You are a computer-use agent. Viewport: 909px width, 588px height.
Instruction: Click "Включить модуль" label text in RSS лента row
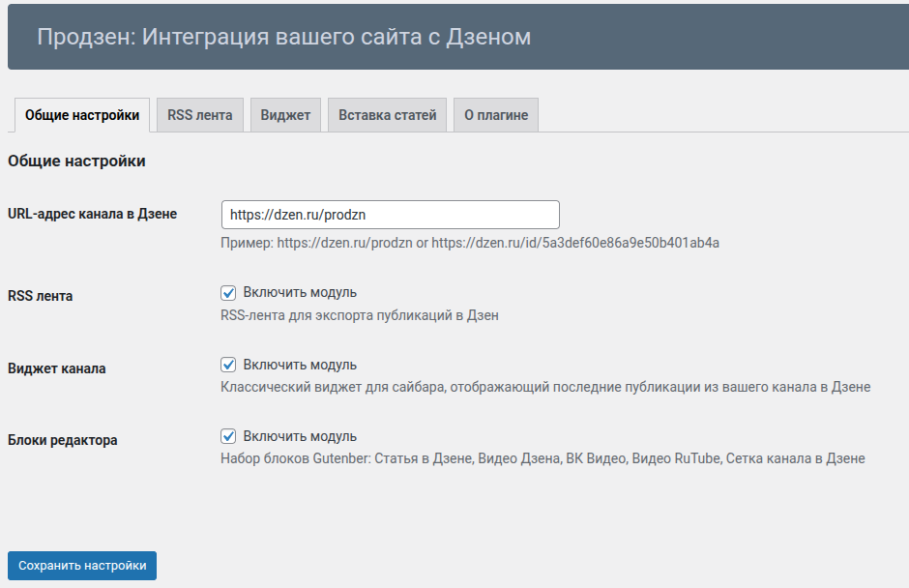300,293
